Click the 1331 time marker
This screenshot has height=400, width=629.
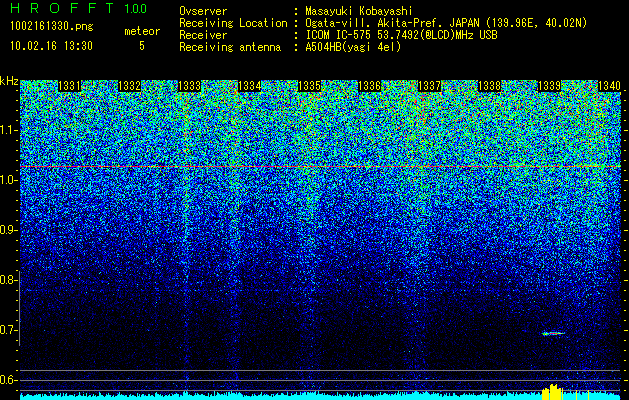[69, 86]
